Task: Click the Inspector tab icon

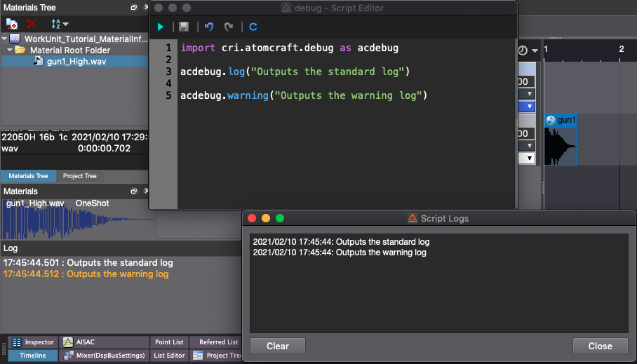Action: [x=17, y=342]
